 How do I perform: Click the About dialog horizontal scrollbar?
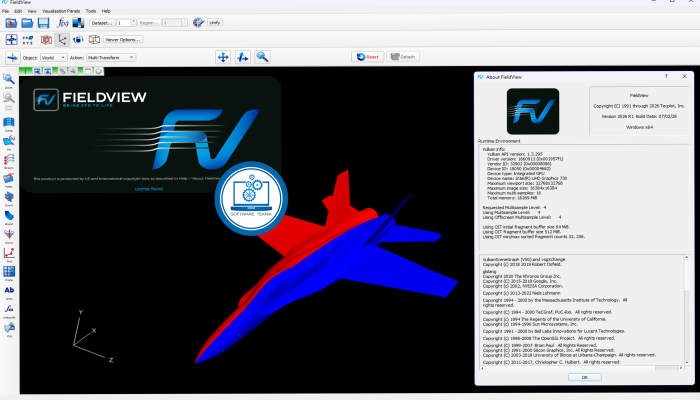click(582, 368)
